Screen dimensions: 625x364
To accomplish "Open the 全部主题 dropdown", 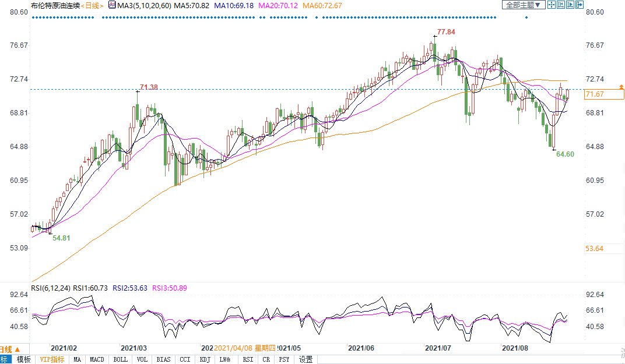I will 524,5.
